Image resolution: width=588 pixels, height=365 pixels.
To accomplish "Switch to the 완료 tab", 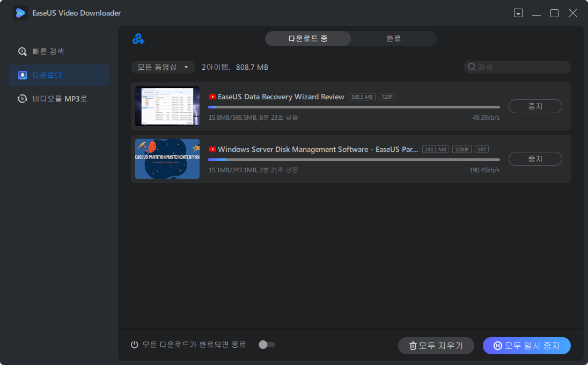I will click(x=393, y=39).
